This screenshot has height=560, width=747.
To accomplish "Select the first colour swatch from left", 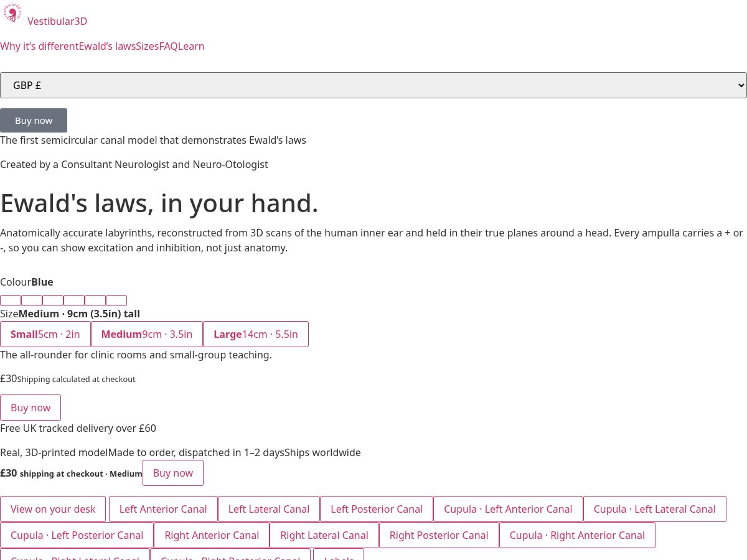I will 11,301.
